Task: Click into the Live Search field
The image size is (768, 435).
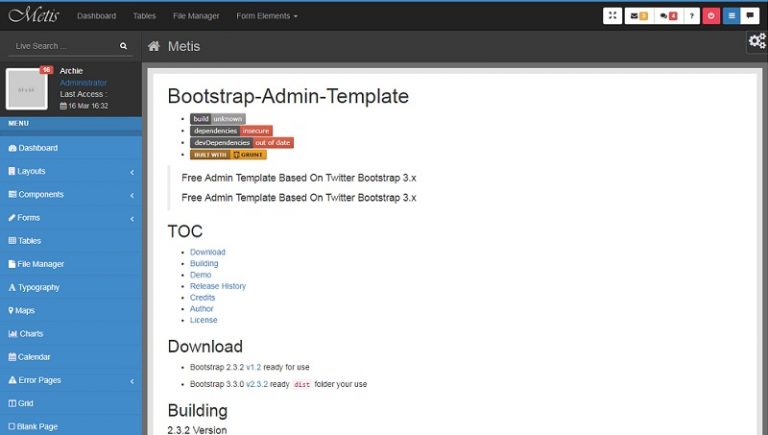Action: (x=64, y=46)
